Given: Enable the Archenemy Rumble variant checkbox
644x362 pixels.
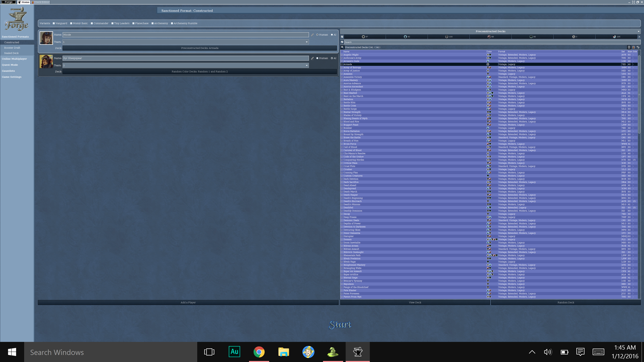Looking at the screenshot, I should pyautogui.click(x=172, y=23).
